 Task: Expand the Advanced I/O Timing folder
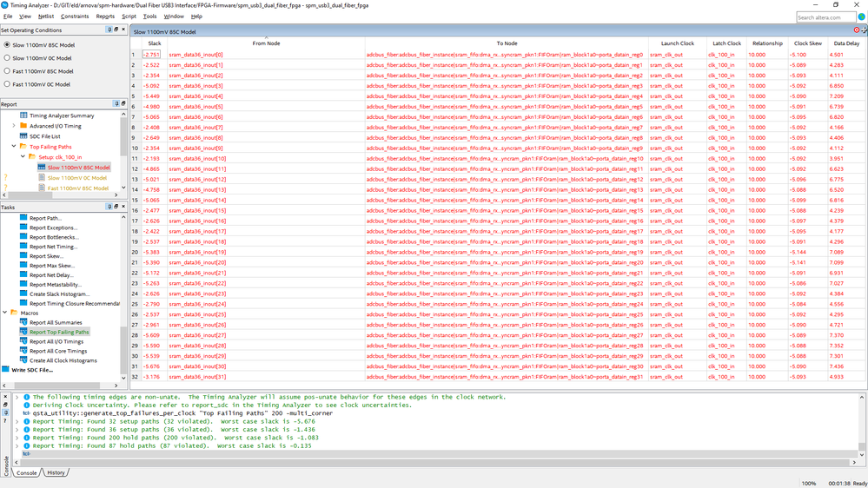[x=13, y=126]
